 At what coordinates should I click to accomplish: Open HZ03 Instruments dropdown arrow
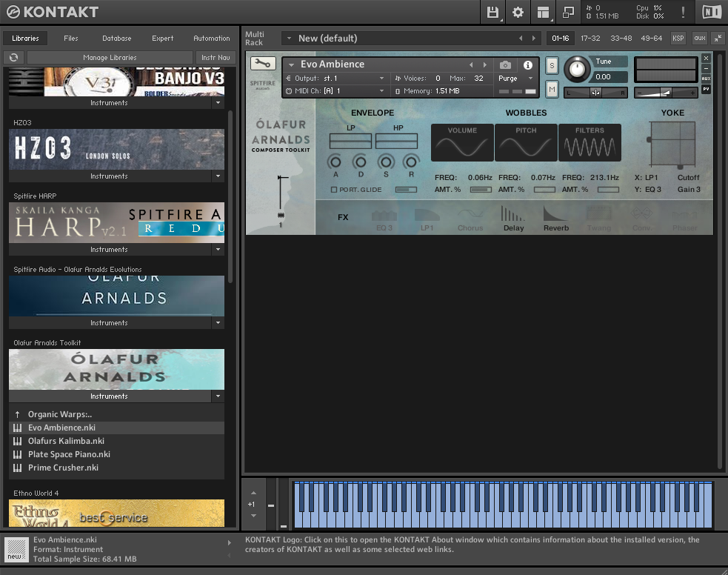pos(218,176)
